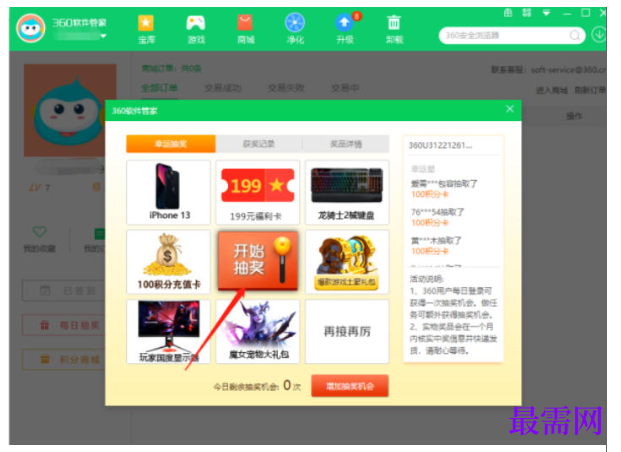Image resolution: width=621 pixels, height=452 pixels.
Task: Select the 全部订单 tab in background
Action: point(159,88)
